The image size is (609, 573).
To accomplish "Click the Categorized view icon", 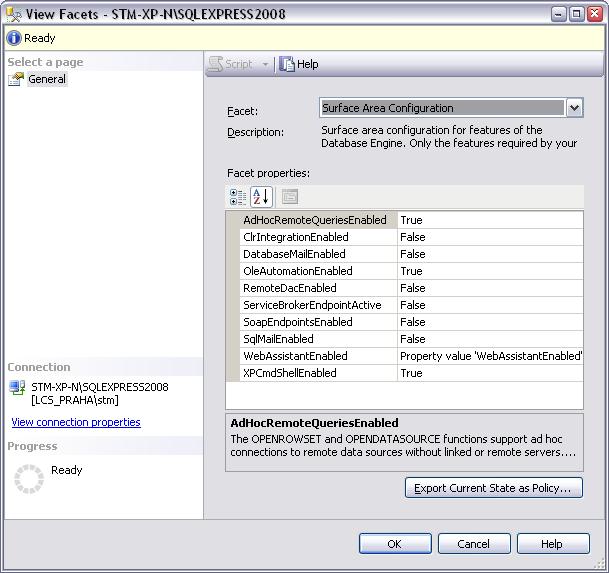I will tap(238, 197).
